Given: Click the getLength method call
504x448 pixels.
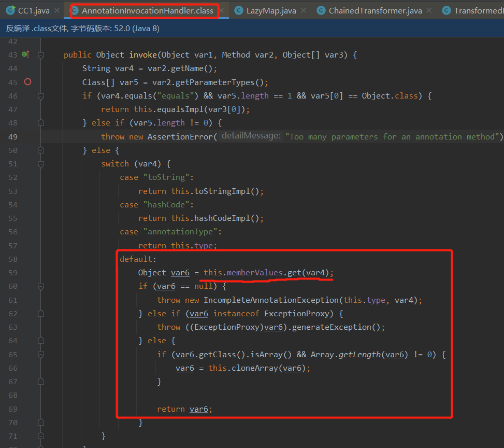Looking at the screenshot, I should click(359, 355).
